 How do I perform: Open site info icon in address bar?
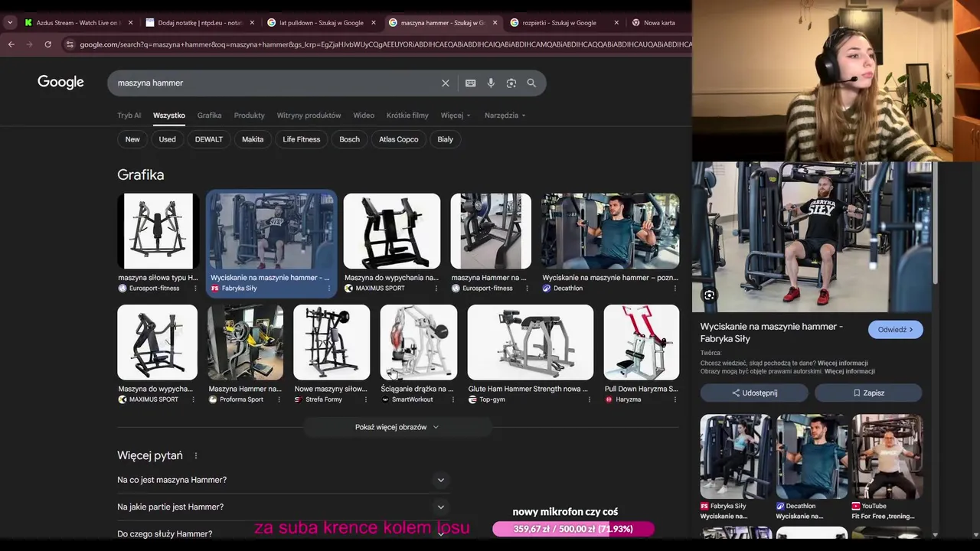[70, 44]
